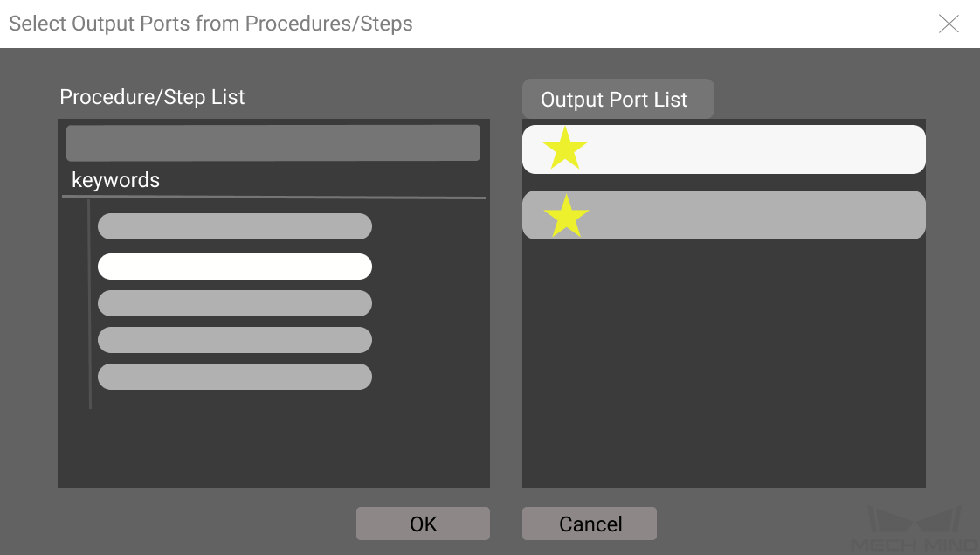Select the third step in the list

coord(235,303)
